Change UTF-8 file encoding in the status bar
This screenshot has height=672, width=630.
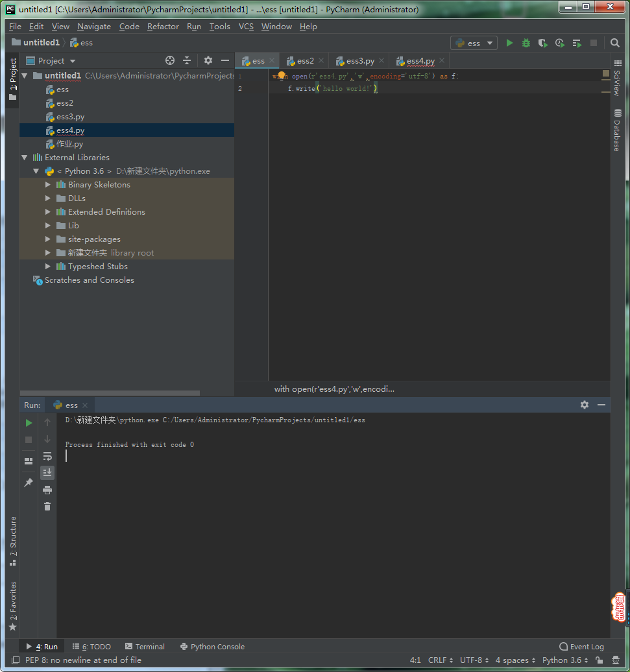click(x=474, y=660)
